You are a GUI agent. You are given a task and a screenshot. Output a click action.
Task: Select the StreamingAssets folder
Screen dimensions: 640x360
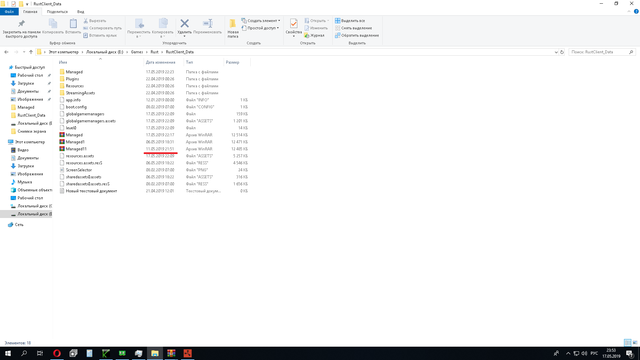tap(80, 93)
